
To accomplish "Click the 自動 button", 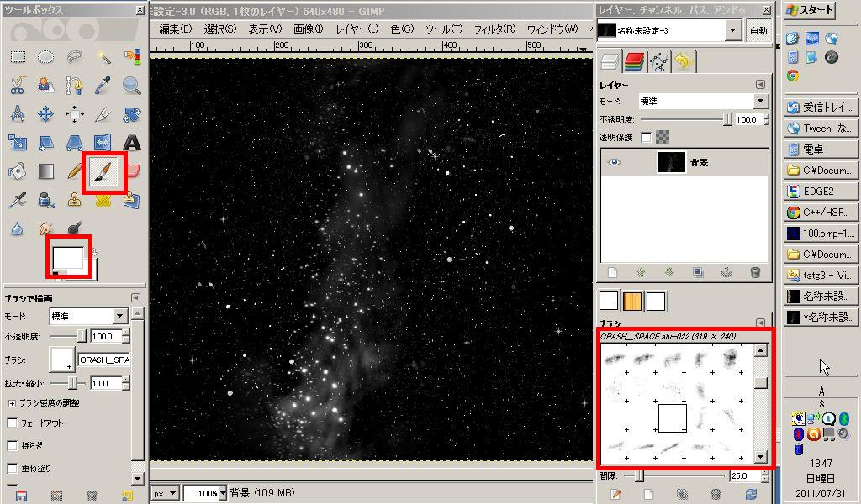I will tap(758, 31).
